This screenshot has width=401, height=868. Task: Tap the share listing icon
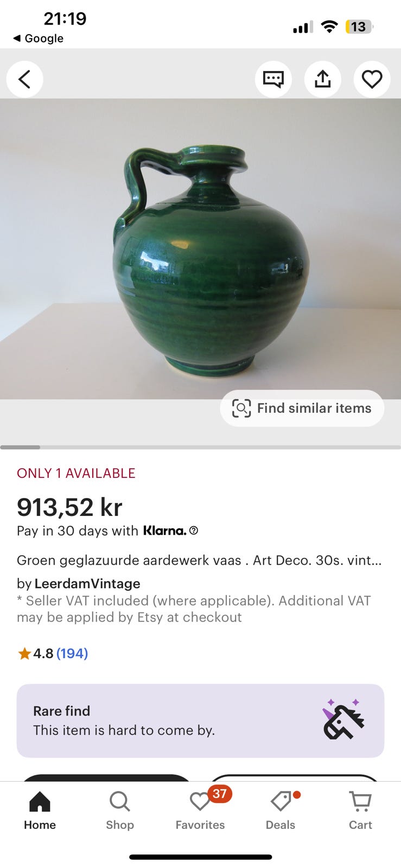click(323, 79)
